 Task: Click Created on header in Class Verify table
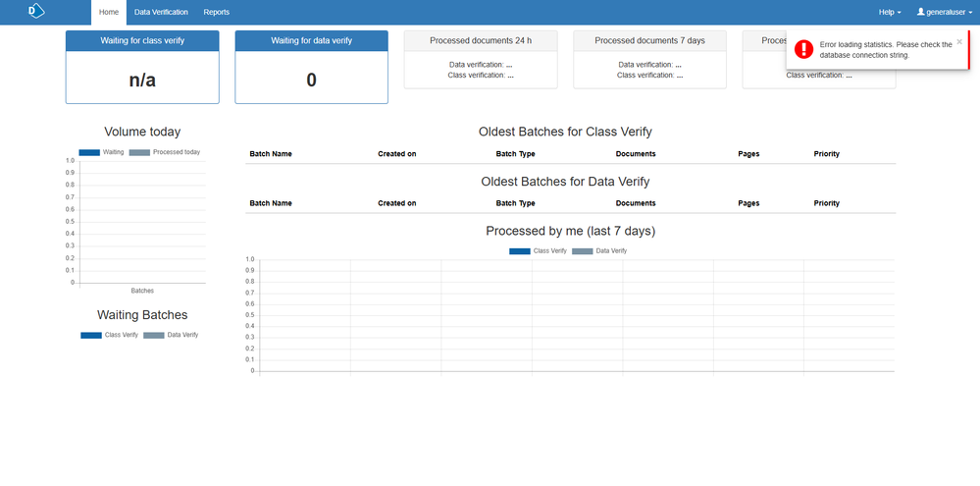(397, 154)
